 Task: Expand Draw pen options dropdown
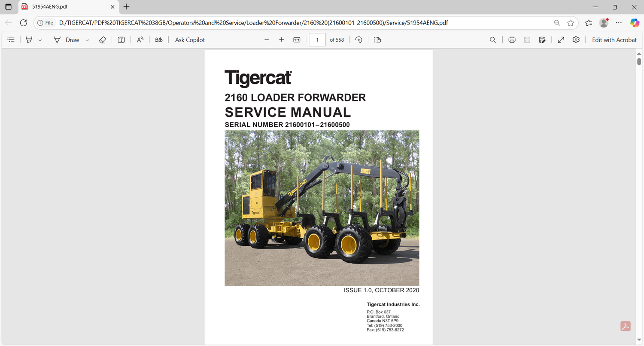click(87, 40)
